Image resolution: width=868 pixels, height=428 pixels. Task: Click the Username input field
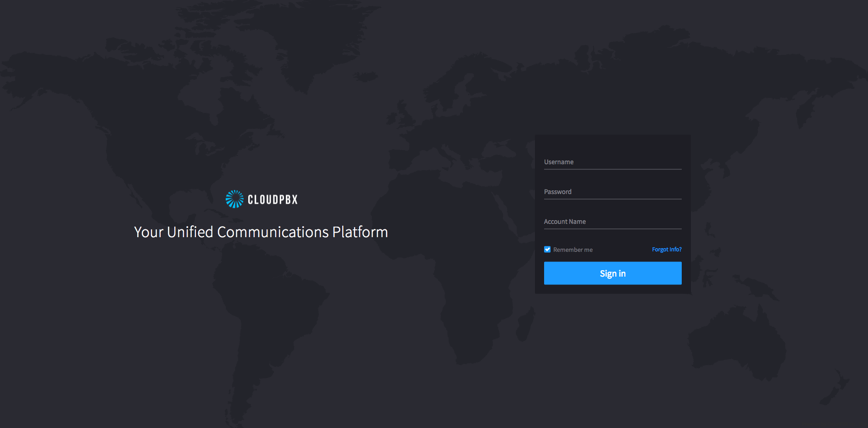tap(612, 162)
